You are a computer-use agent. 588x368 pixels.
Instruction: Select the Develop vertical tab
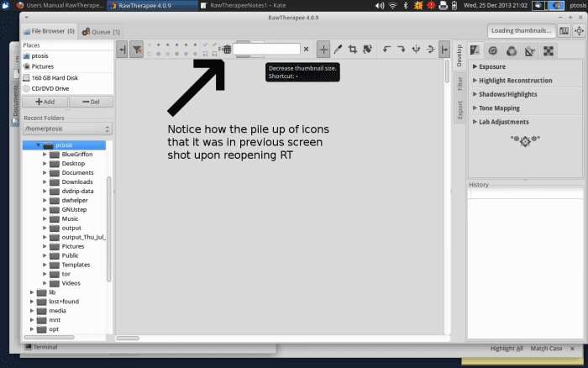point(459,55)
